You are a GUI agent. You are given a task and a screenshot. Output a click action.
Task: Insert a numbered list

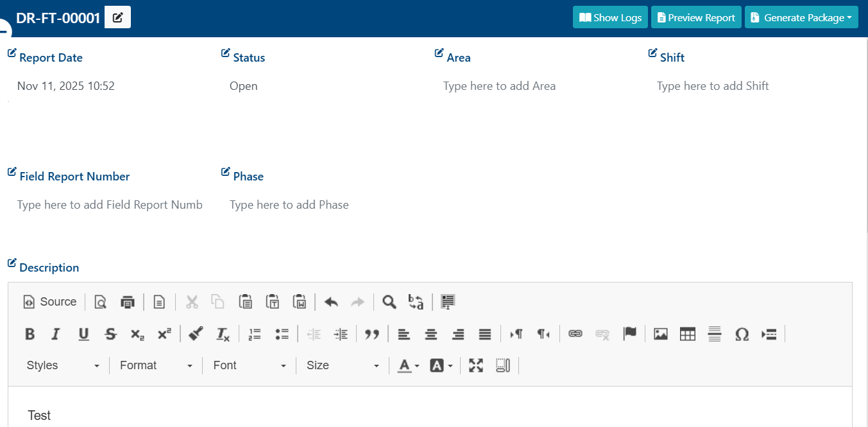click(255, 334)
